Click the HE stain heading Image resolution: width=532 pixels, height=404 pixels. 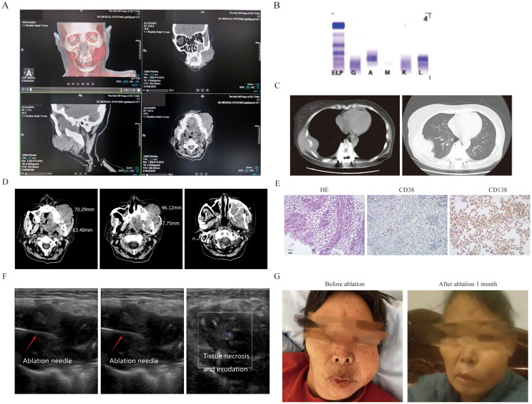[x=324, y=190]
